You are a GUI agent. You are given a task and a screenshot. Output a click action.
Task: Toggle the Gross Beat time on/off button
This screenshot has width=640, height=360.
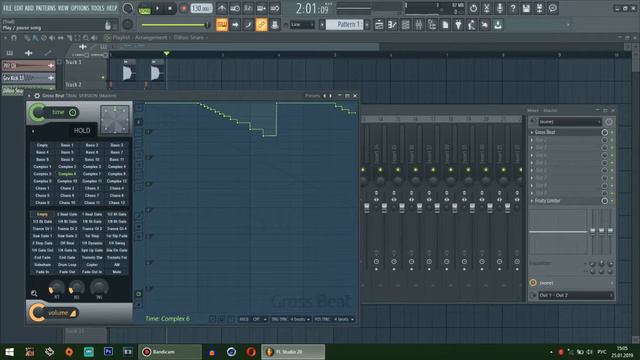[73, 112]
